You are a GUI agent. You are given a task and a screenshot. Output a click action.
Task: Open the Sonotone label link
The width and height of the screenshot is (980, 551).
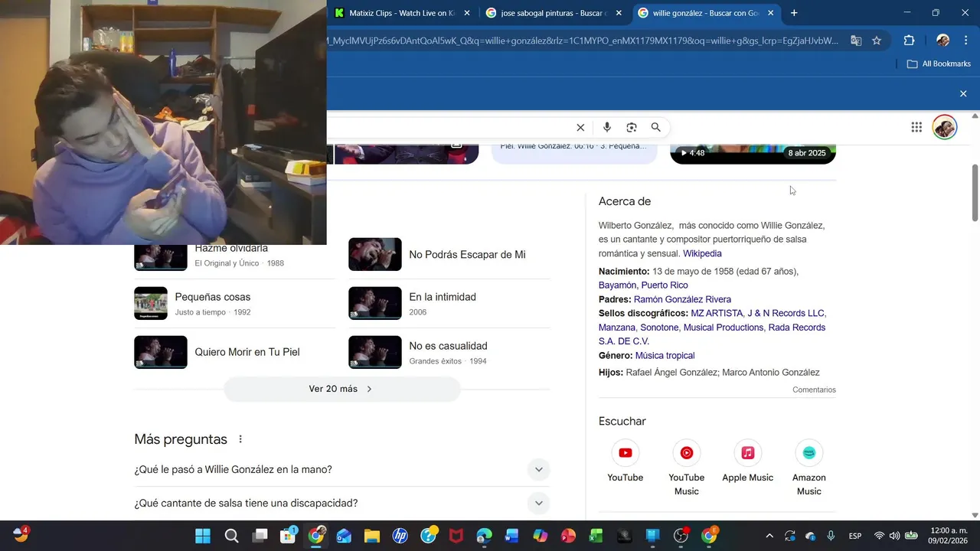[x=659, y=328]
